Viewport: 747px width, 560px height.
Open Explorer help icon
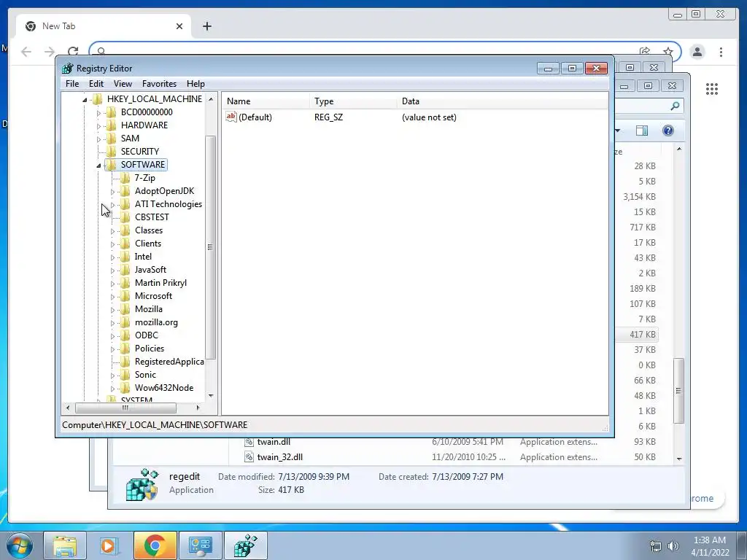668,131
